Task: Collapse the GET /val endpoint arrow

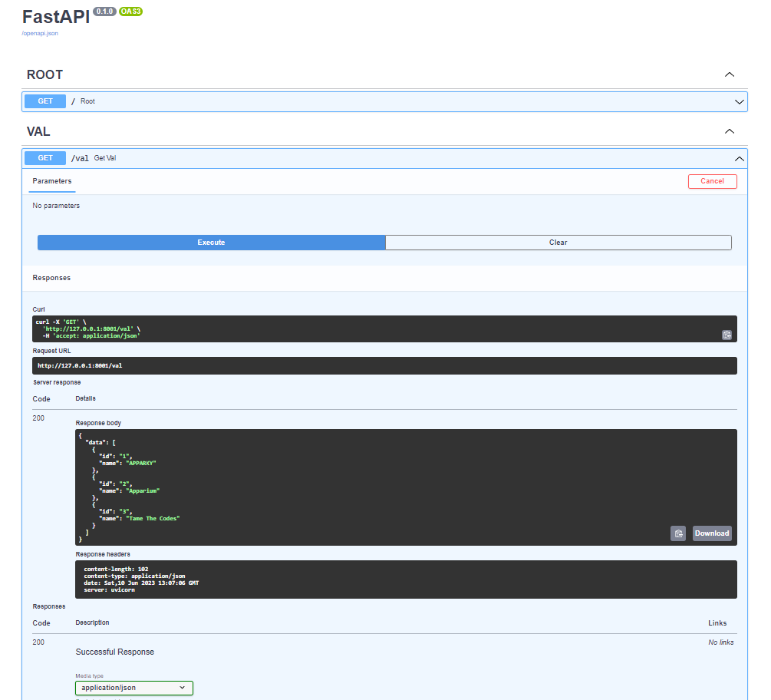Action: 739,158
